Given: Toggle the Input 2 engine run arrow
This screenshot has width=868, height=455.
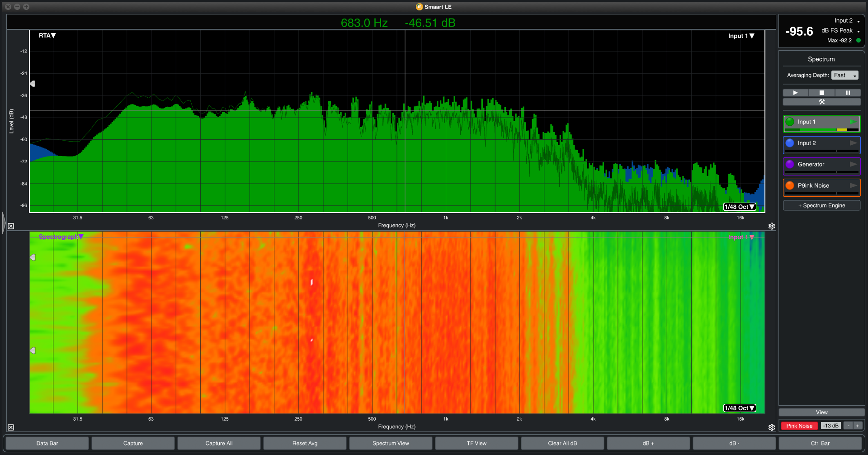Looking at the screenshot, I should pos(853,143).
